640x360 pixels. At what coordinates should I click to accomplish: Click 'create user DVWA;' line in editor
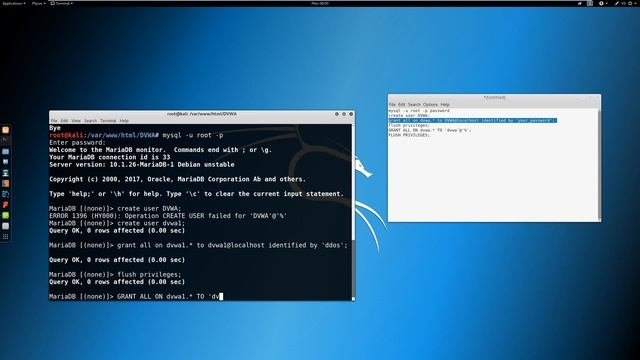409,116
